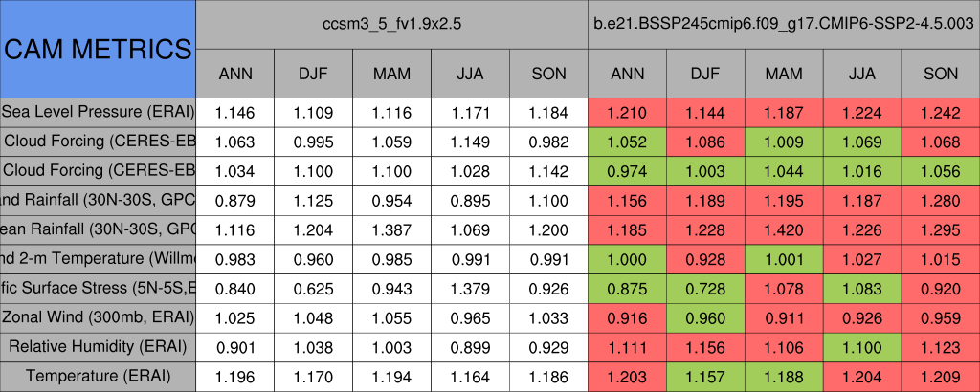Click the red cell with value 1.280
Image resolution: width=980 pixels, height=392 pixels.
click(941, 201)
